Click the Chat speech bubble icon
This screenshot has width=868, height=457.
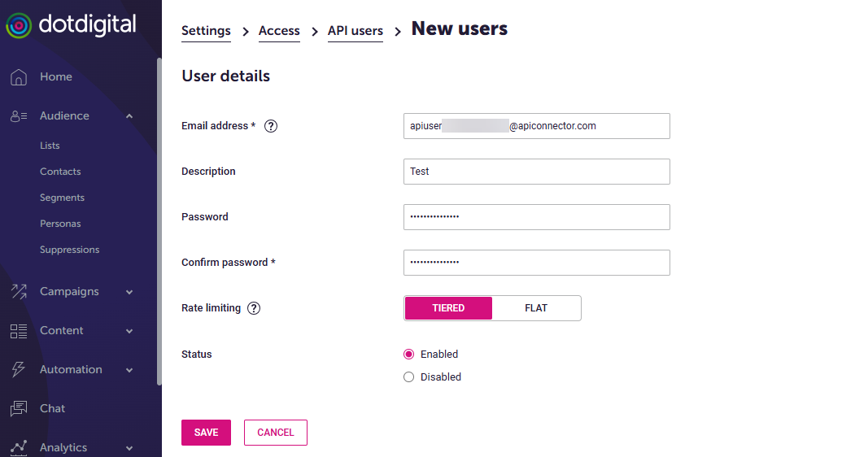pos(19,409)
